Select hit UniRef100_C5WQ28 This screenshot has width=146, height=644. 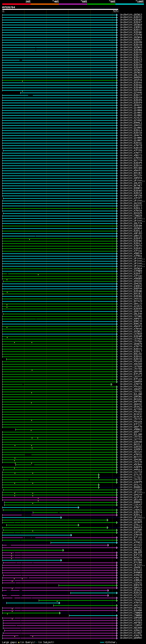[x=131, y=216]
